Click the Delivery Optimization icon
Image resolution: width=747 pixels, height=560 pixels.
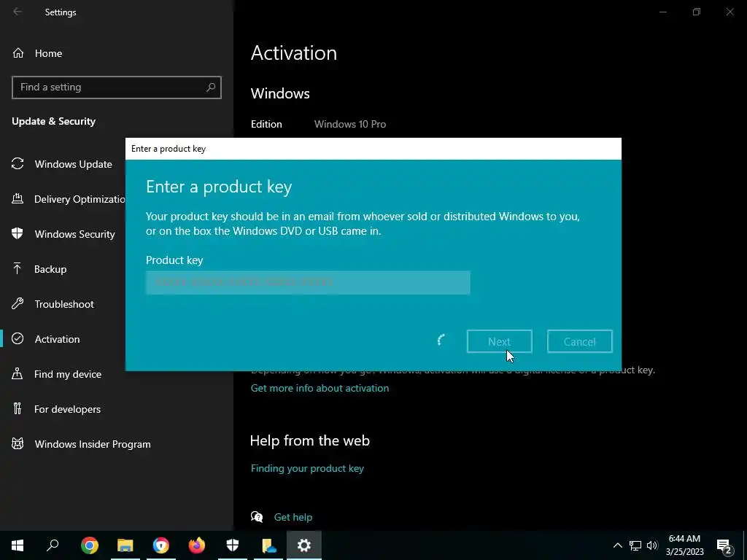tap(18, 198)
